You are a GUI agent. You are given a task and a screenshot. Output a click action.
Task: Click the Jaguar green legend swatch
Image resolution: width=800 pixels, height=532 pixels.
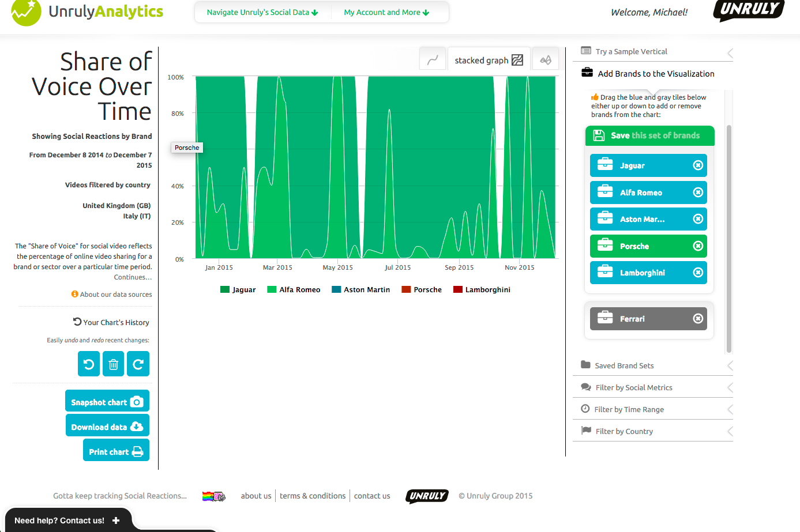[x=225, y=289]
